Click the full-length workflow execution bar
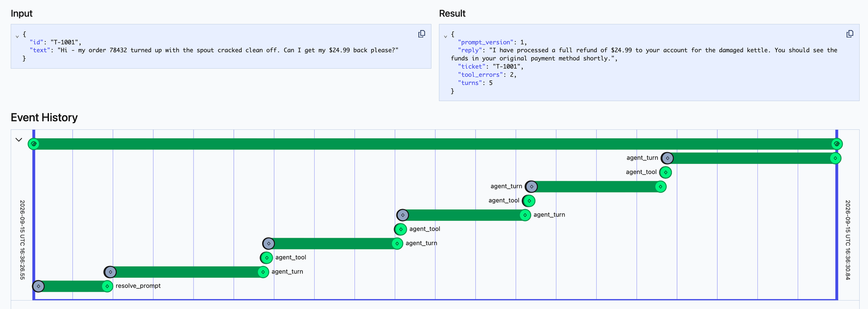This screenshot has width=868, height=309. click(x=435, y=144)
